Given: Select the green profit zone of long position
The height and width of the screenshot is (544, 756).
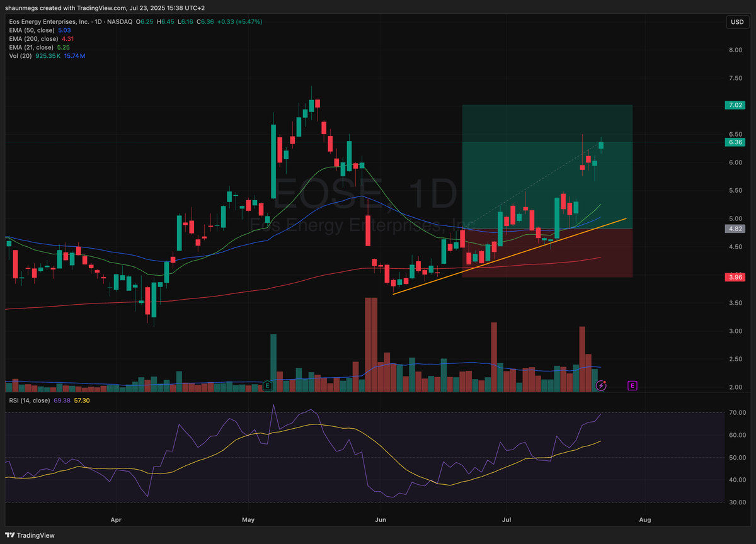Looking at the screenshot, I should (547, 167).
